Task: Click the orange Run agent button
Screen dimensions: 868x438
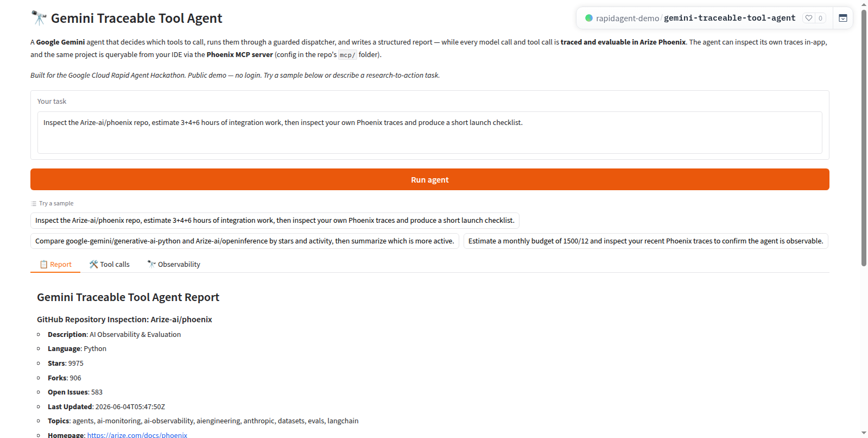Action: point(429,179)
